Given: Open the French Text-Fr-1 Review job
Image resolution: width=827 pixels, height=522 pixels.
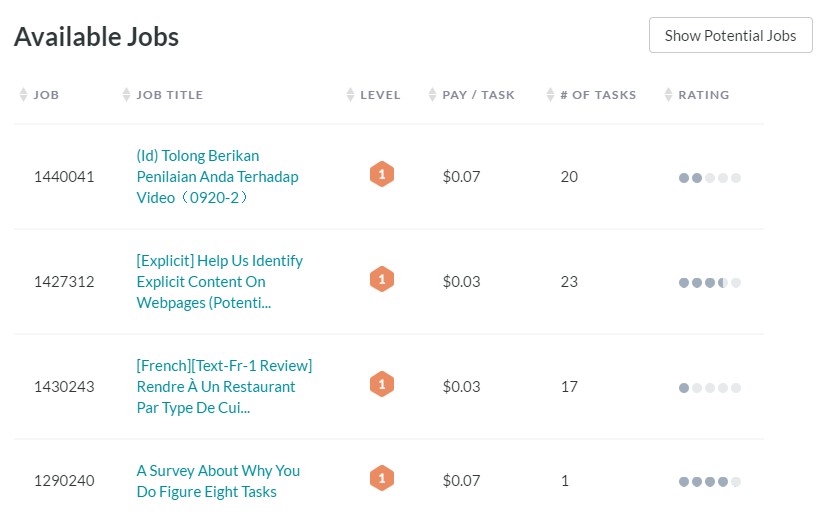Looking at the screenshot, I should pos(224,386).
